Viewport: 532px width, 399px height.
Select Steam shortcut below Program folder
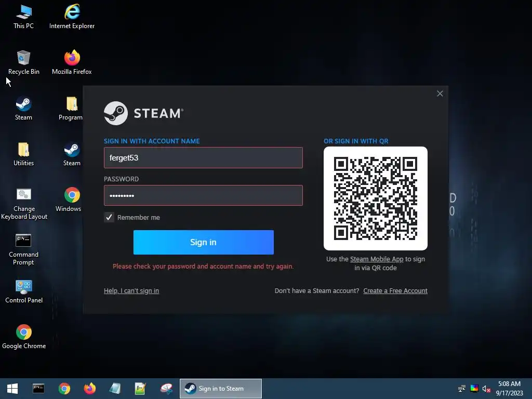(x=72, y=154)
